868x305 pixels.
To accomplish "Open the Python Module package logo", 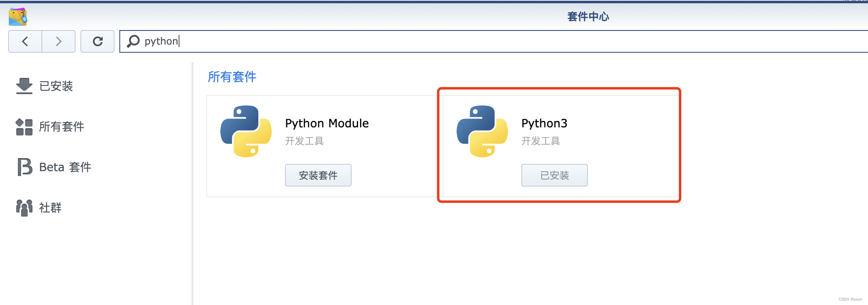I will (246, 131).
